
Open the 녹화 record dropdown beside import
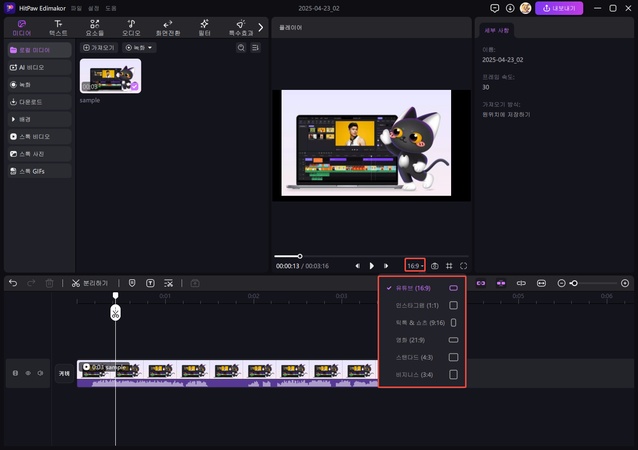pos(139,48)
